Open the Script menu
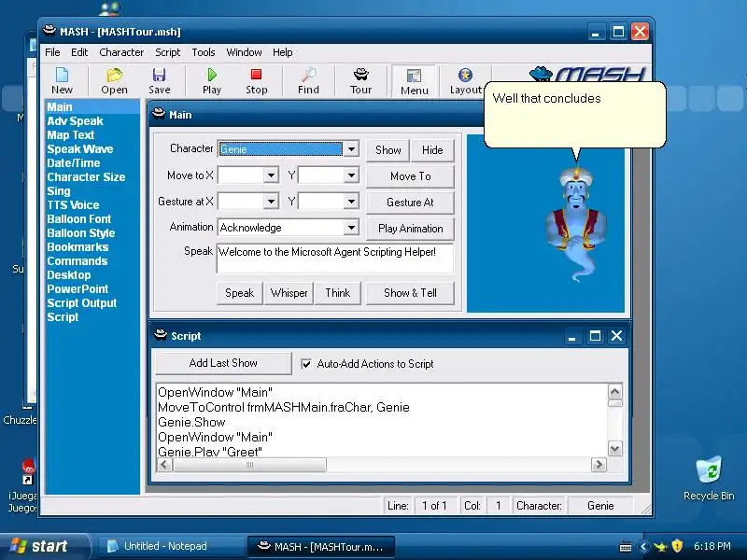This screenshot has width=747, height=560. (168, 52)
